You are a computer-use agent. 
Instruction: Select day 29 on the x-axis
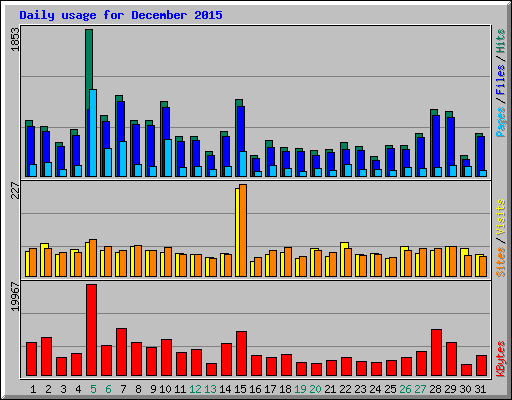[450, 389]
